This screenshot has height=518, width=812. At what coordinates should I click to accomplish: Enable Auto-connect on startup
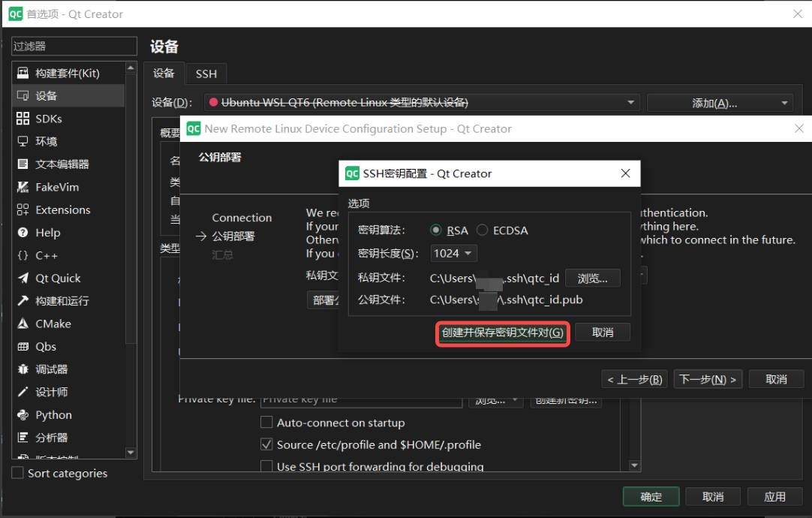[266, 422]
